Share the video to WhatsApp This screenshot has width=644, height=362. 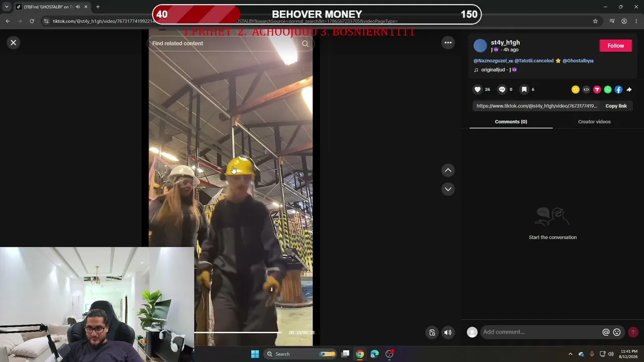(608, 89)
